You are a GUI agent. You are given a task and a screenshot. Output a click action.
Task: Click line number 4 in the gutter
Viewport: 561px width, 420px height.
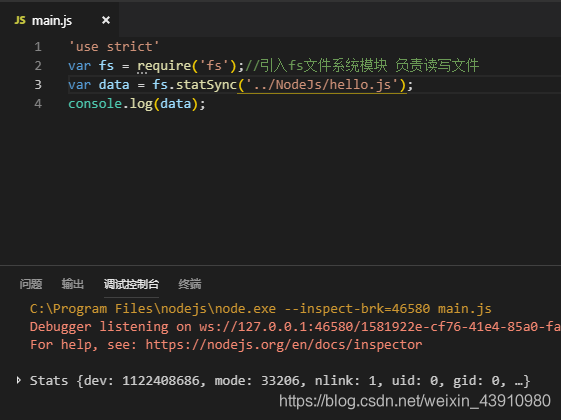38,104
